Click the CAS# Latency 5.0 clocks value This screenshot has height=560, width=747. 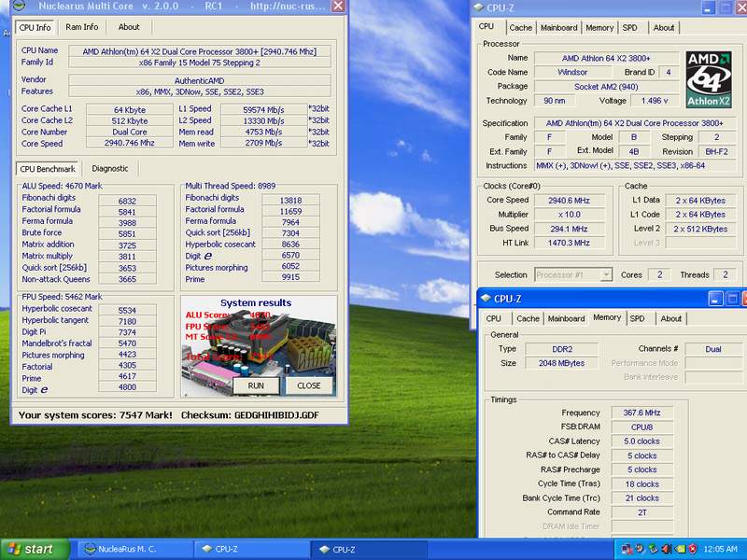click(641, 441)
